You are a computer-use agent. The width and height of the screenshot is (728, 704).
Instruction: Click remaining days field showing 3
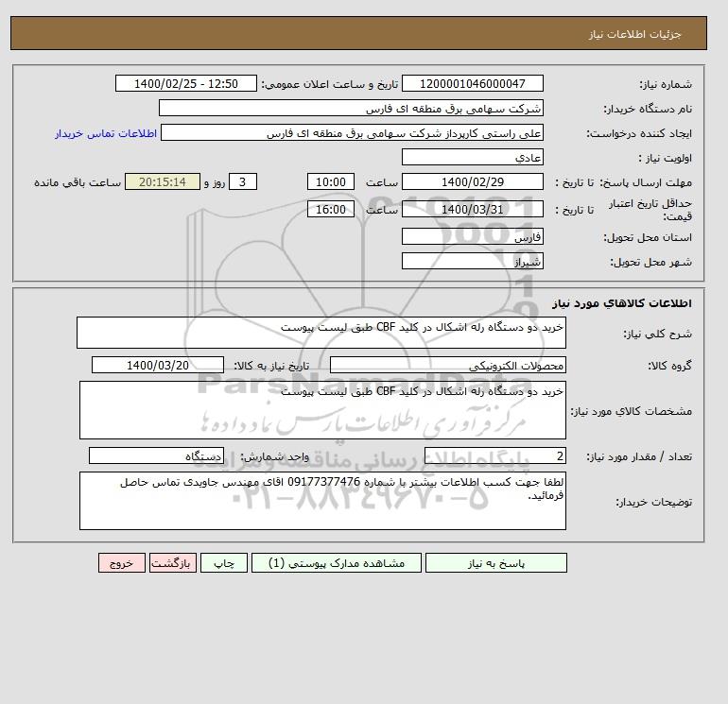point(243,182)
